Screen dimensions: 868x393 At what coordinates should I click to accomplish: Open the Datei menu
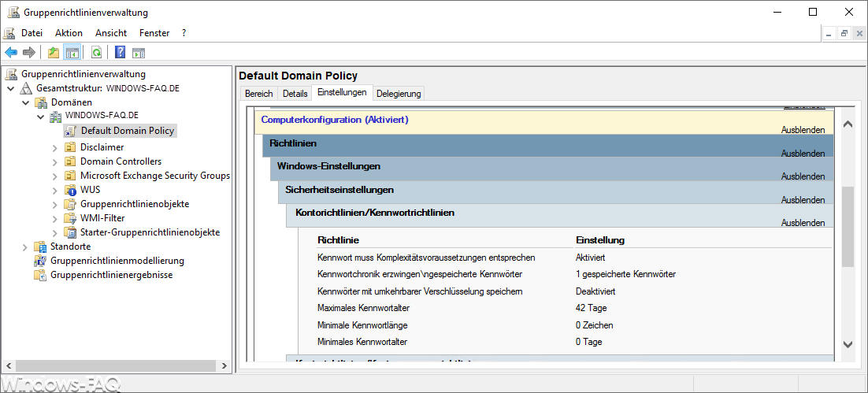click(32, 33)
